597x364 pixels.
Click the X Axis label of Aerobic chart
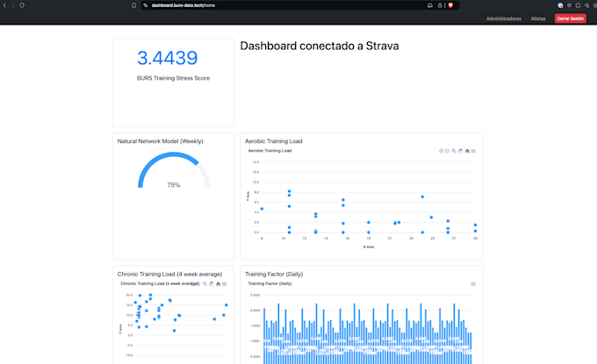pos(368,247)
